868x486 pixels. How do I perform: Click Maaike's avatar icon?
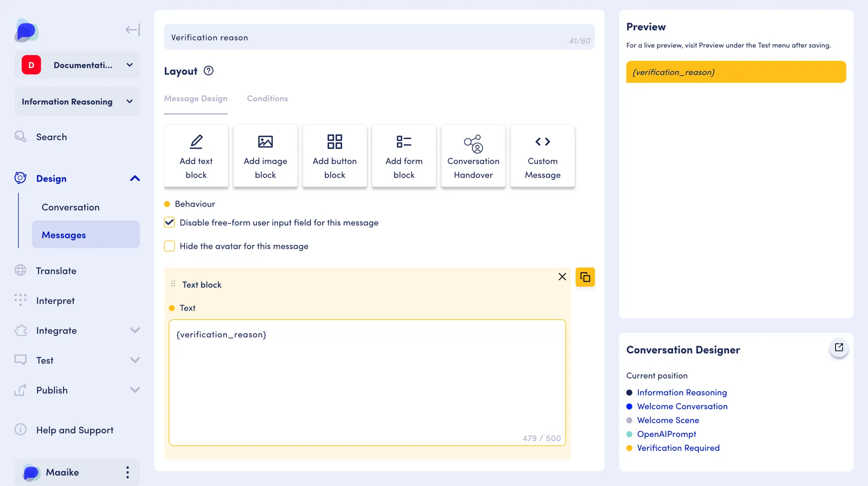(x=31, y=473)
